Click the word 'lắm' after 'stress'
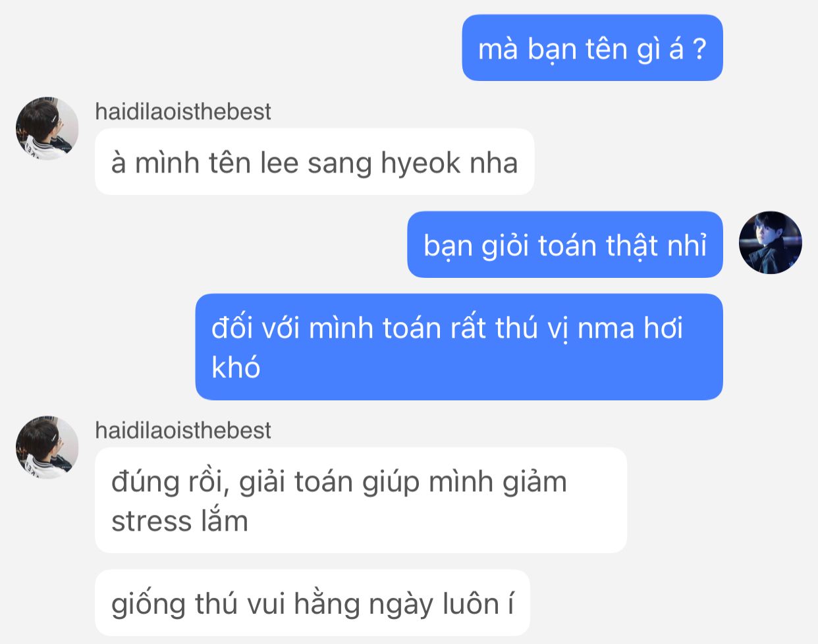Viewport: 818px width, 644px height. 225,520
